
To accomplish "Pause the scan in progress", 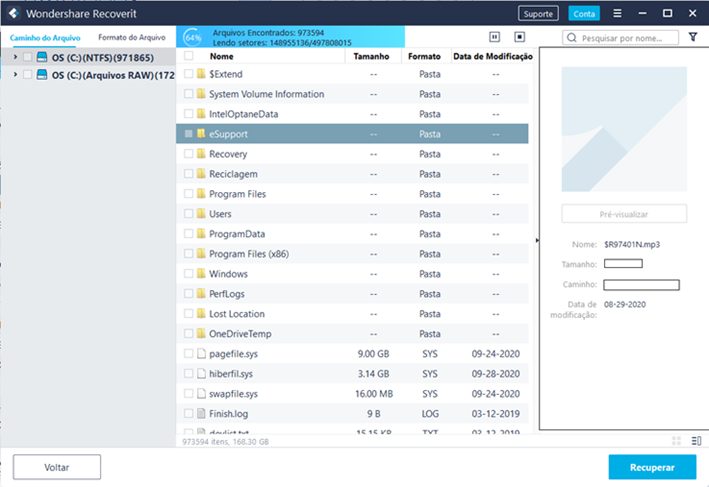I will tap(495, 37).
